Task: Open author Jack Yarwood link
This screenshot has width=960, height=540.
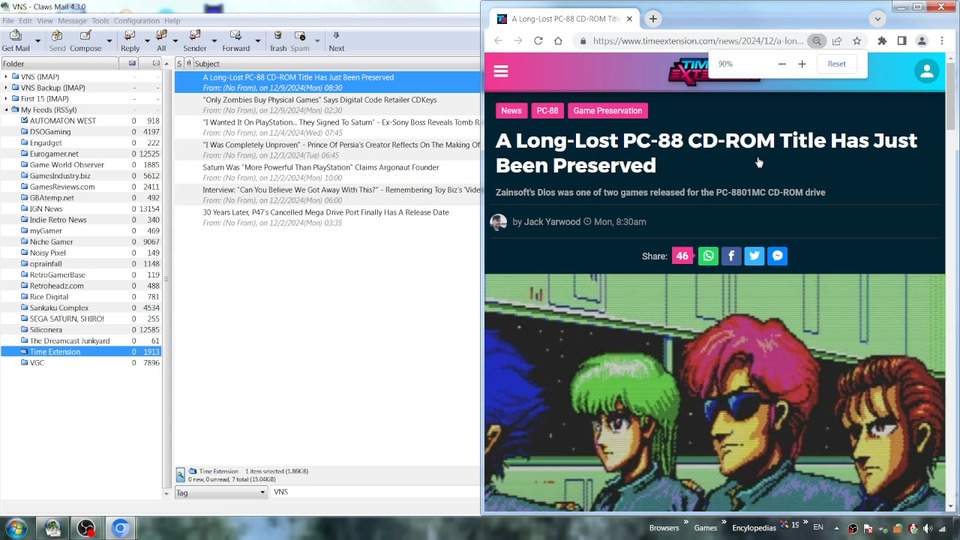Action: coord(552,222)
